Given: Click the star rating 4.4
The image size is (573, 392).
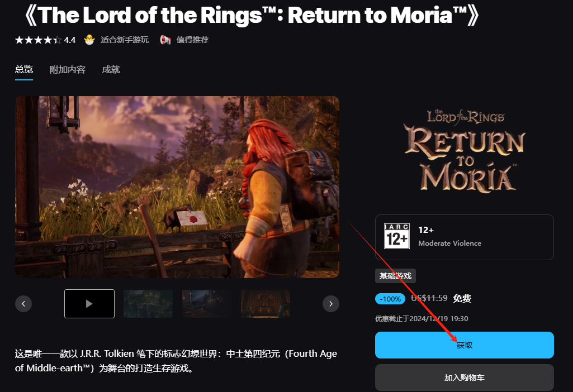Looking at the screenshot, I should [x=45, y=40].
